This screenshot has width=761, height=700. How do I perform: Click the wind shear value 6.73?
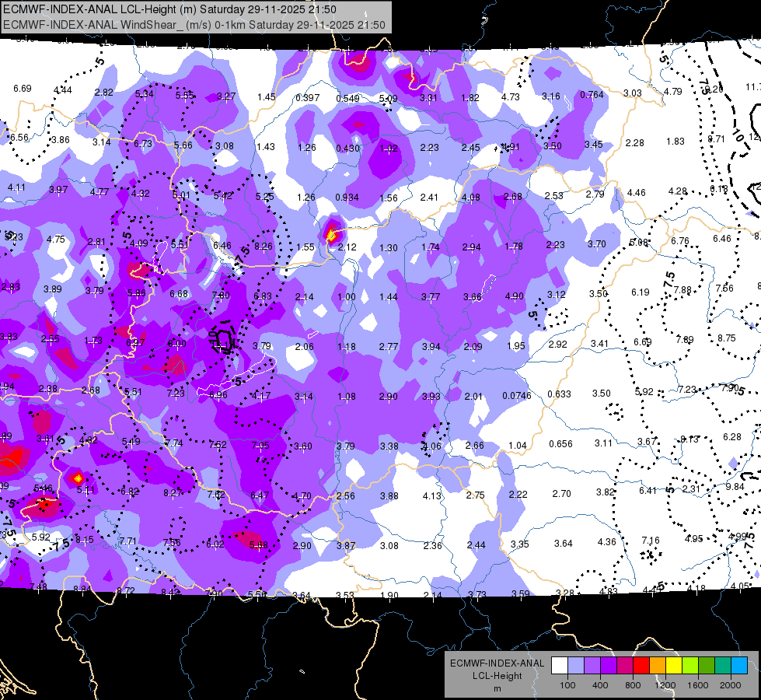143,143
